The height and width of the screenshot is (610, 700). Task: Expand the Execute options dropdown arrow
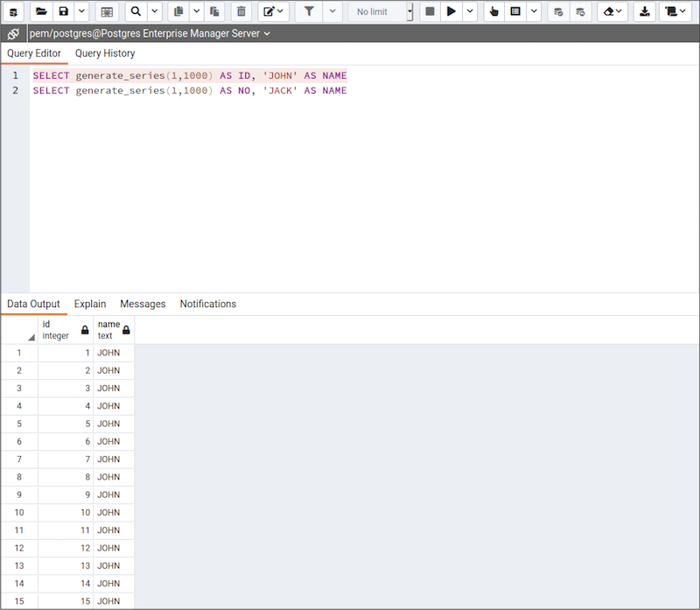pyautogui.click(x=470, y=11)
